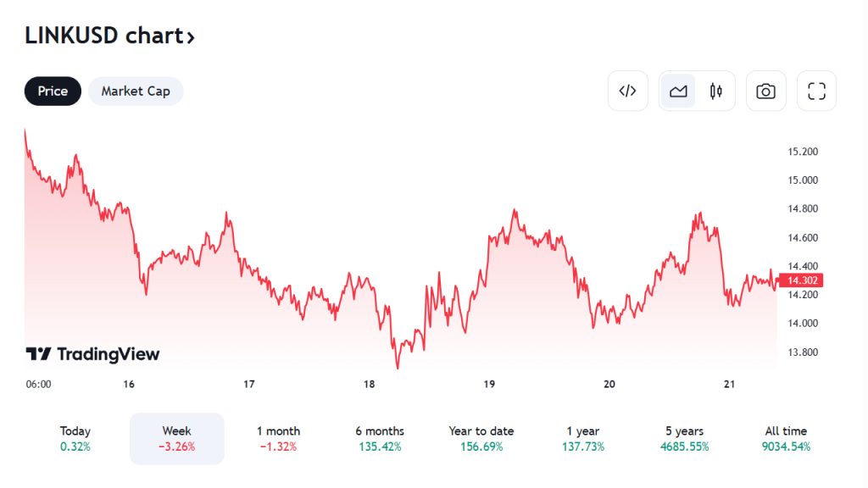Take a chart snapshot with camera icon
This screenshot has height=488, width=868.
(x=765, y=91)
